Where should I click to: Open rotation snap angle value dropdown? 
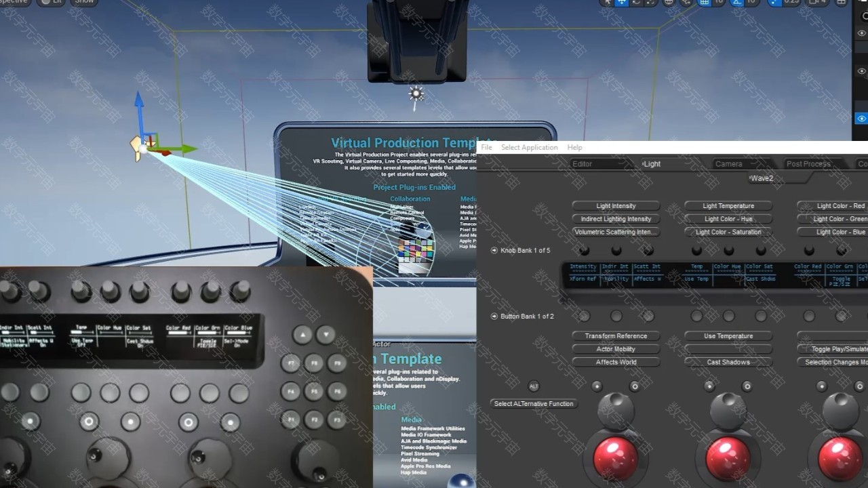(x=751, y=2)
